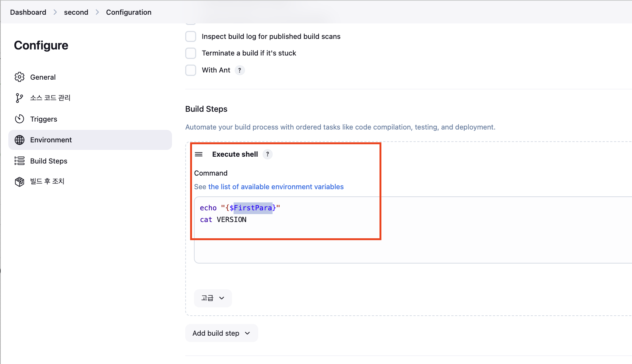Open the second job breadcrumb
This screenshot has width=632, height=364.
click(x=76, y=12)
